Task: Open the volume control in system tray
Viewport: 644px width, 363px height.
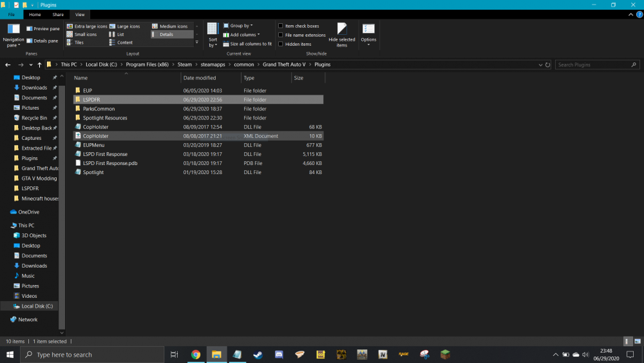Action: pyautogui.click(x=585, y=355)
